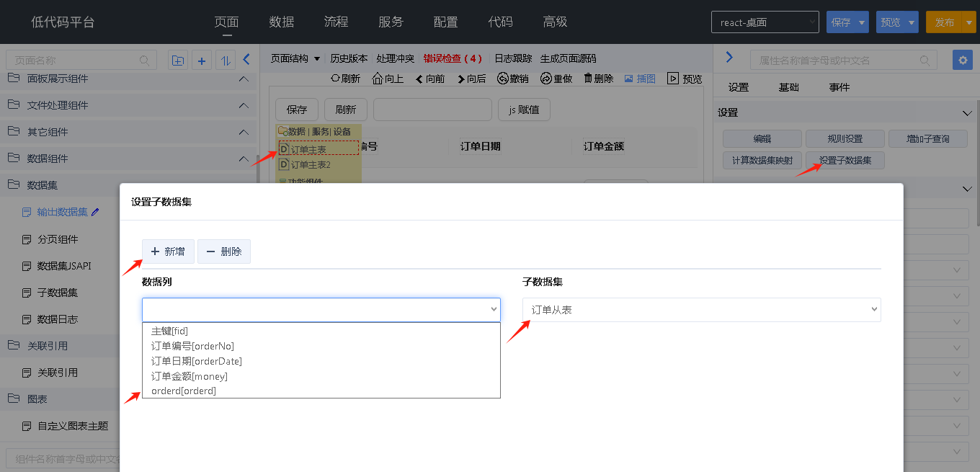
Task: Click the folder icon of 数据组件
Action: (x=14, y=158)
